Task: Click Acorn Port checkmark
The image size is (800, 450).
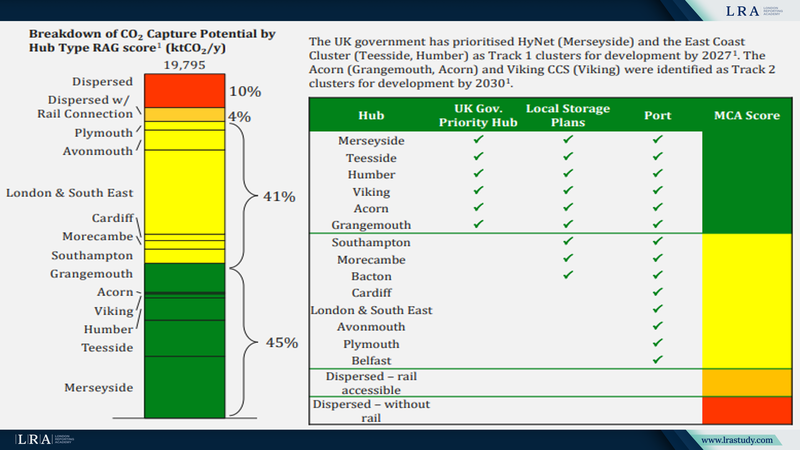Action: click(x=658, y=207)
